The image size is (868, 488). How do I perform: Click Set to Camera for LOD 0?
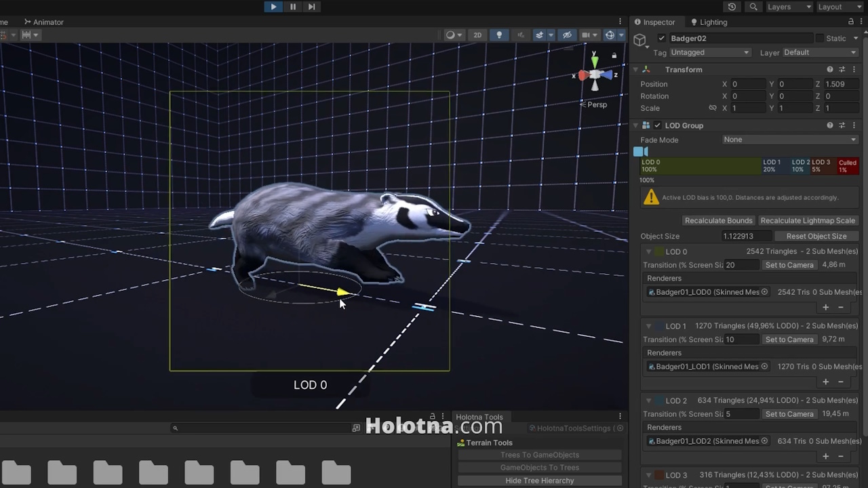[x=789, y=265]
